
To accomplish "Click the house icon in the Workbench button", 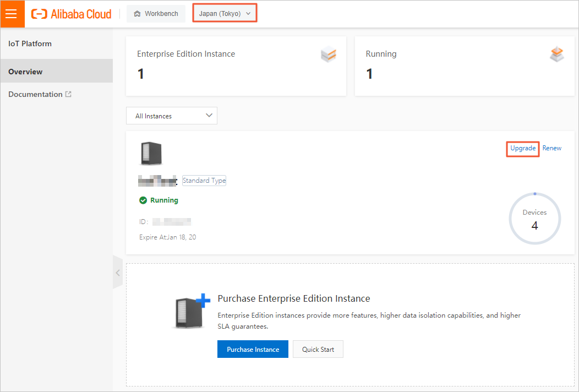I will click(138, 14).
